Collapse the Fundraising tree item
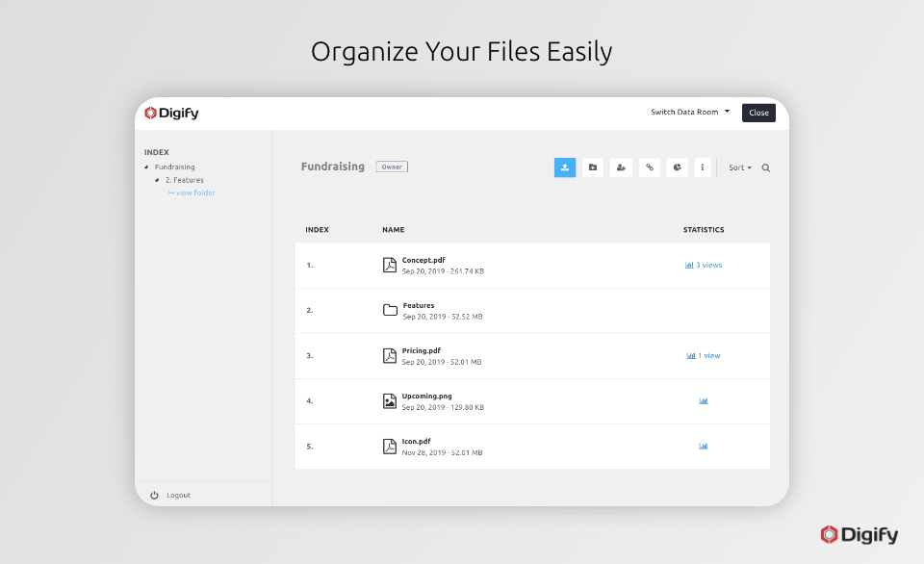The image size is (924, 564). pos(147,167)
